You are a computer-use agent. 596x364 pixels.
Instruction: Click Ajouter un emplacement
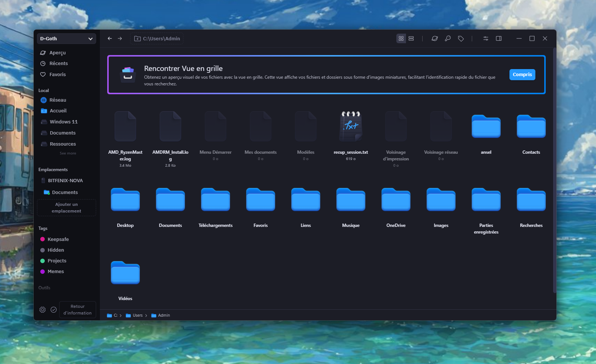(67, 208)
